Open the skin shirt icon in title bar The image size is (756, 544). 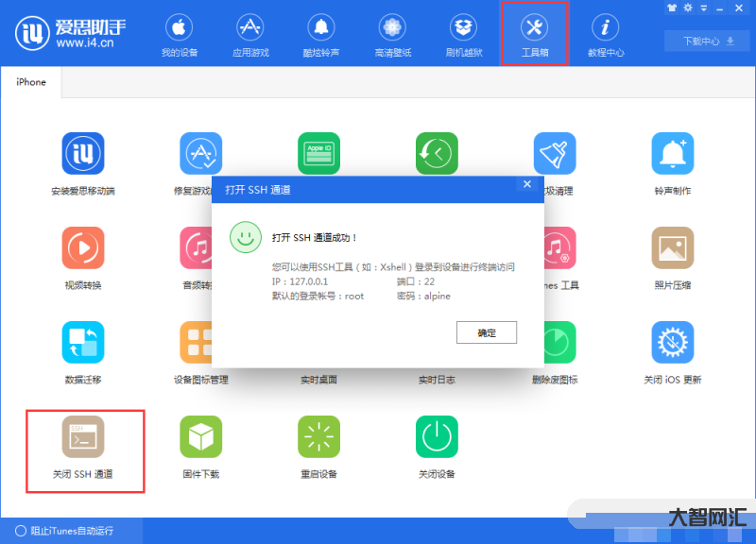click(x=672, y=8)
